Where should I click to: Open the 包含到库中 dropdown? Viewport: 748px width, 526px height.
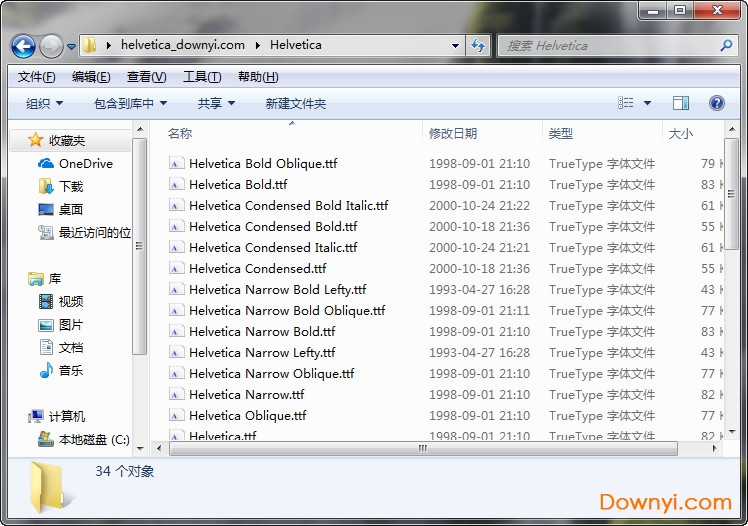pyautogui.click(x=130, y=103)
